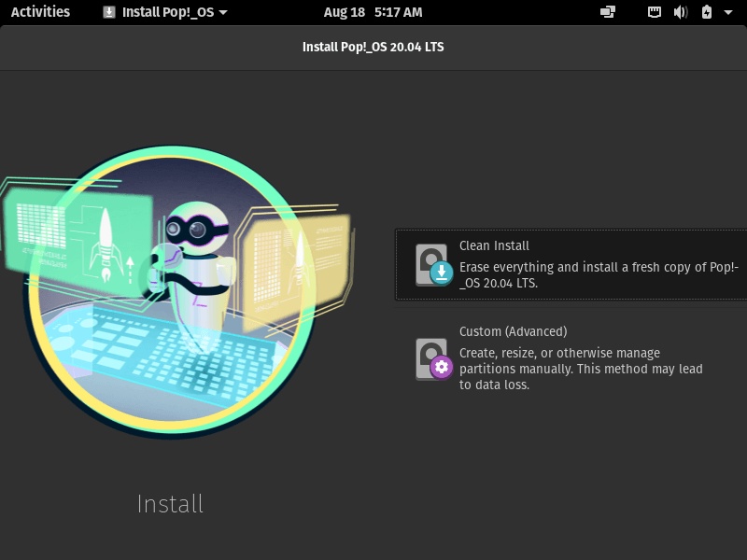Image resolution: width=747 pixels, height=560 pixels.
Task: Select the Clean Install title text
Action: point(494,245)
